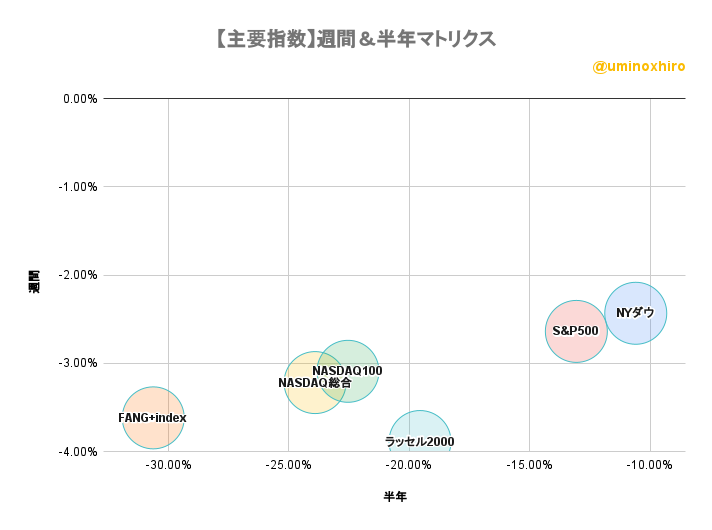This screenshot has width=712, height=530.
Task: Click the -25.00% x-axis label
Action: (x=288, y=465)
